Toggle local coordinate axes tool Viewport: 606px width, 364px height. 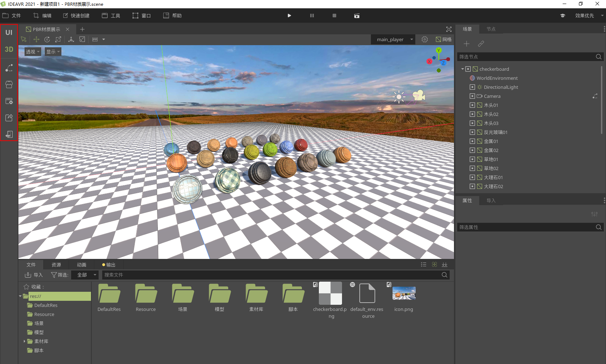pos(71,39)
